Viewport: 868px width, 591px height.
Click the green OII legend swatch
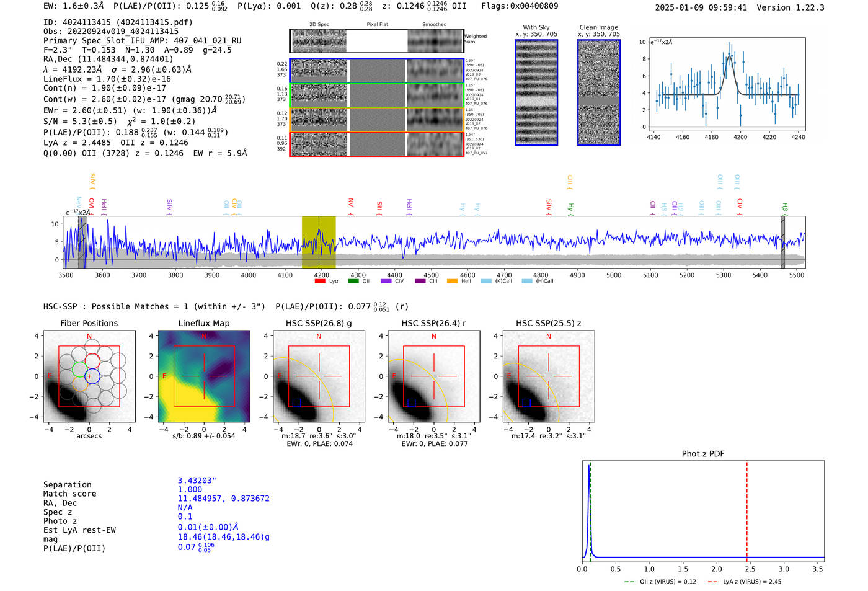pyautogui.click(x=353, y=281)
